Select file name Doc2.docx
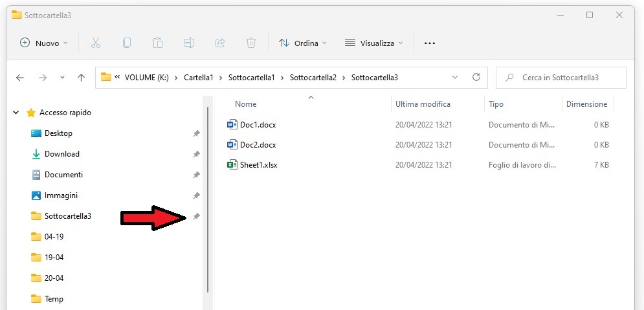 (258, 144)
